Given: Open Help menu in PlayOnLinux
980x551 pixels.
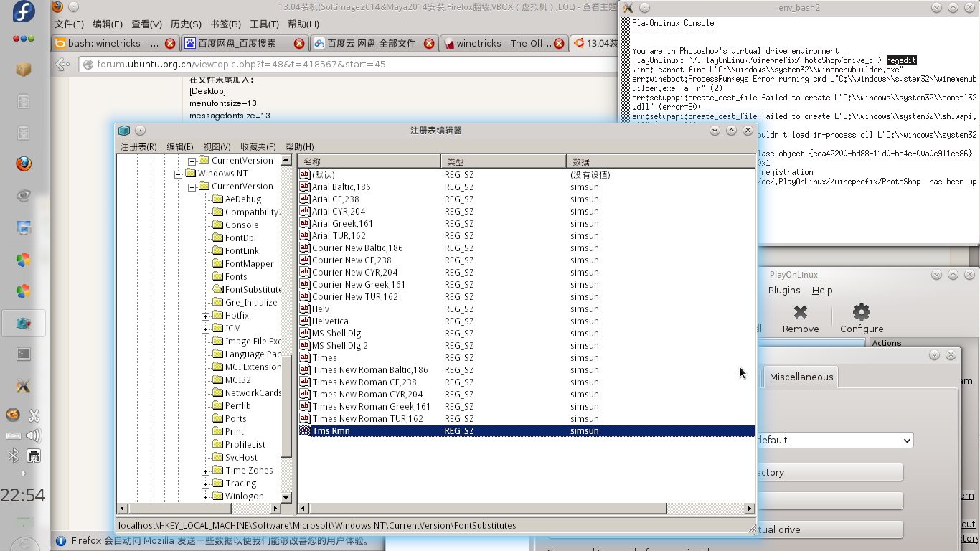Looking at the screenshot, I should pos(822,290).
